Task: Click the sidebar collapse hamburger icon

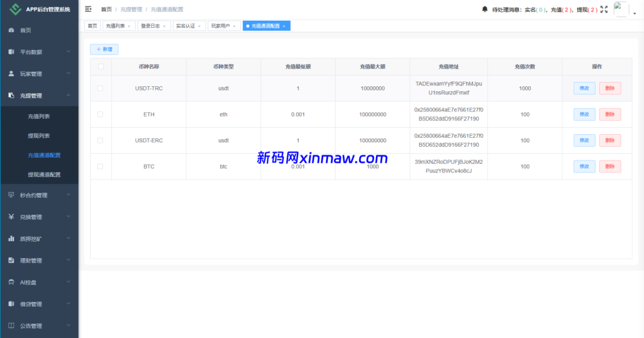Action: tap(88, 9)
